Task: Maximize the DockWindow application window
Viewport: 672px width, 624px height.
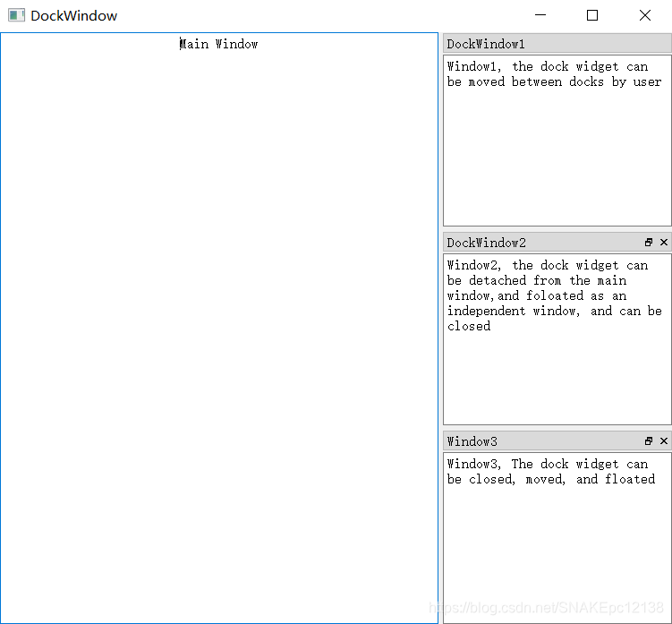Action: [592, 15]
